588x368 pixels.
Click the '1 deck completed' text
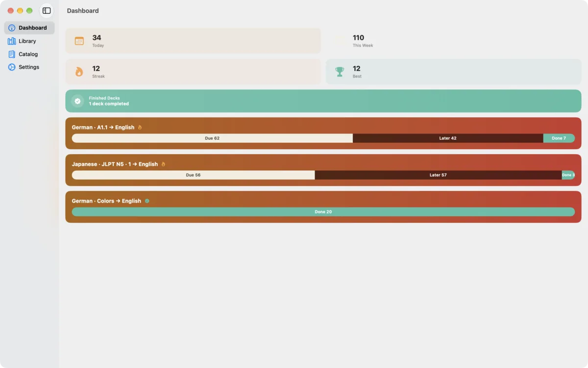[109, 104]
